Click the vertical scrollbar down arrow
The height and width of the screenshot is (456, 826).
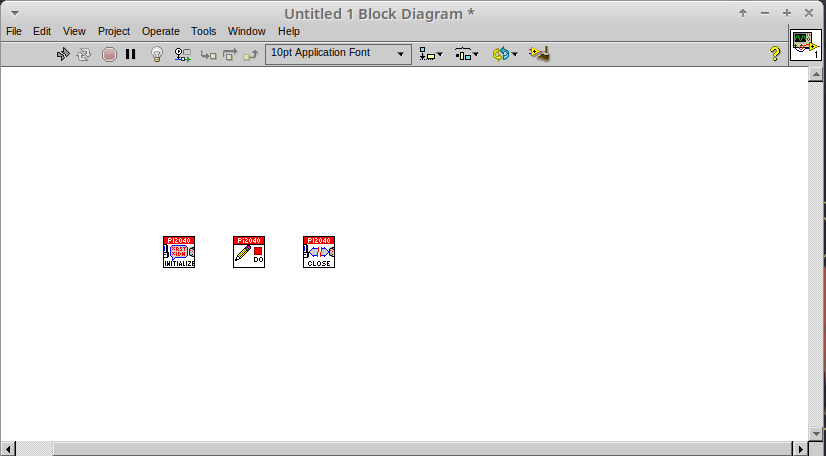click(816, 434)
